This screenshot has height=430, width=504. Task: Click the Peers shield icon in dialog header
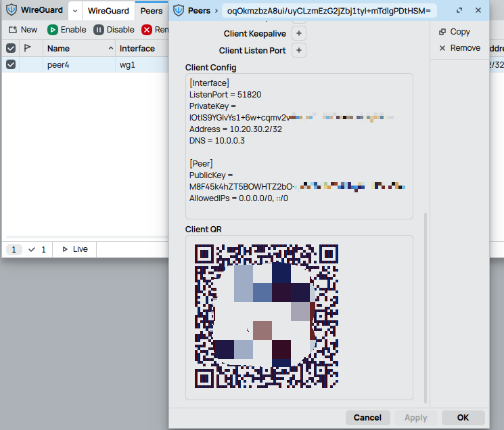(x=179, y=11)
